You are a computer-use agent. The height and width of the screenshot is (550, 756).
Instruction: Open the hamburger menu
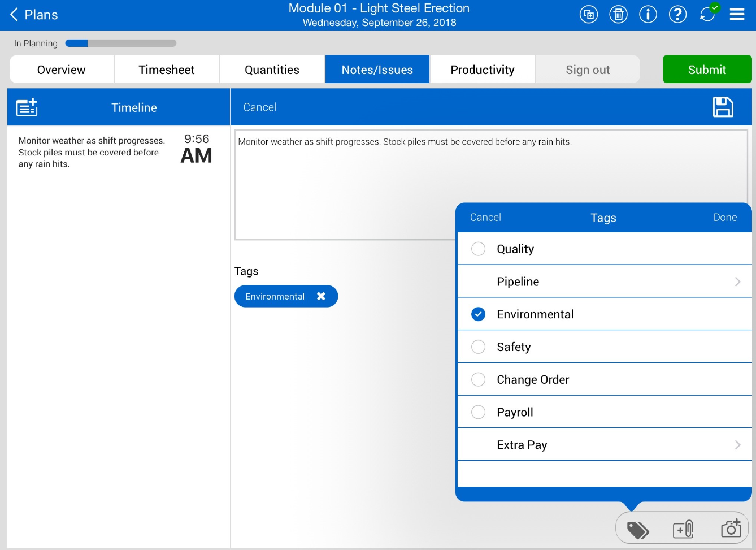point(737,15)
